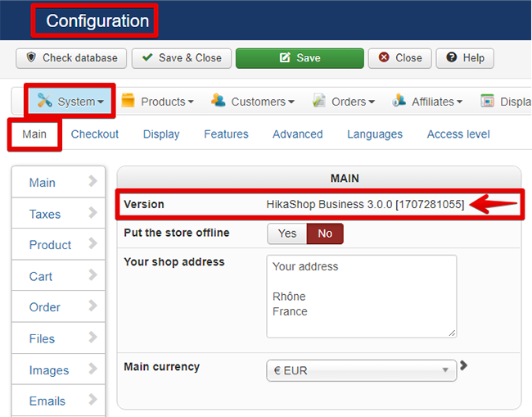Open the Images sidebar section
The image size is (532, 417).
click(58, 369)
